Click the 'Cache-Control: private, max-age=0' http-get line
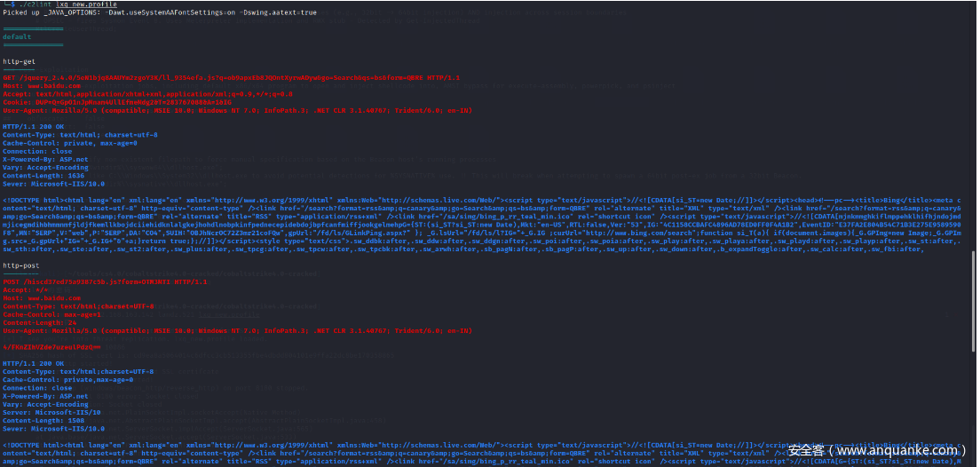 [70, 143]
